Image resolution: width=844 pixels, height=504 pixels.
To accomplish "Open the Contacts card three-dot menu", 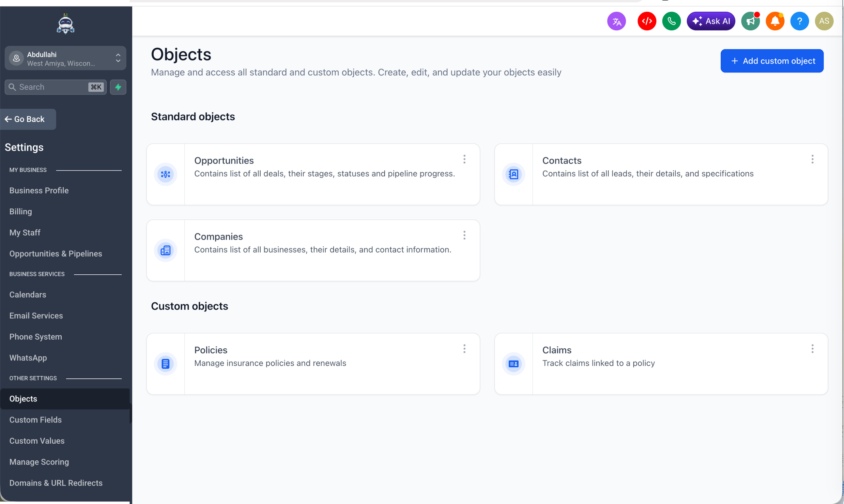I will (812, 159).
